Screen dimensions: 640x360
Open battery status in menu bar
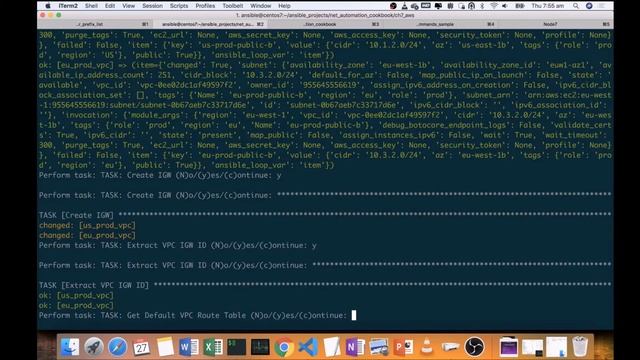coord(520,6)
